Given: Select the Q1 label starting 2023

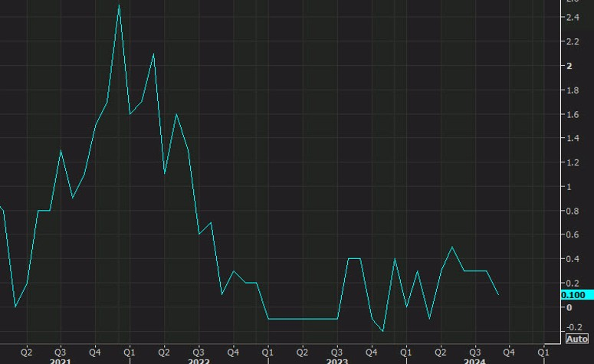Looking at the screenshot, I should click(267, 353).
